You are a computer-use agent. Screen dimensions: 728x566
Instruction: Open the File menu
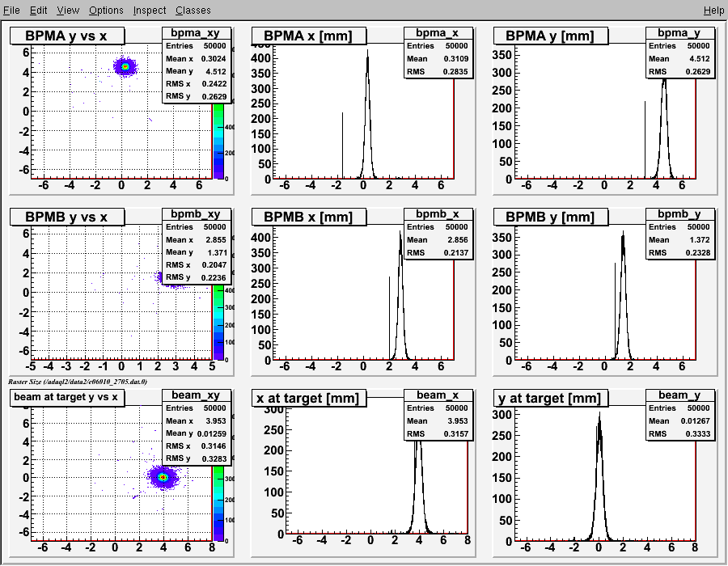[x=11, y=11]
